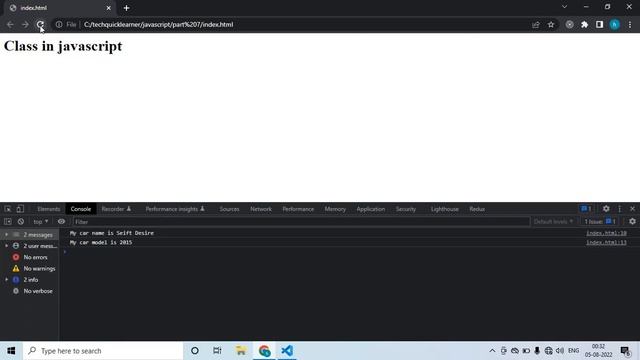The width and height of the screenshot is (640, 360).
Task: Open DevTools settings gear
Action: click(606, 209)
